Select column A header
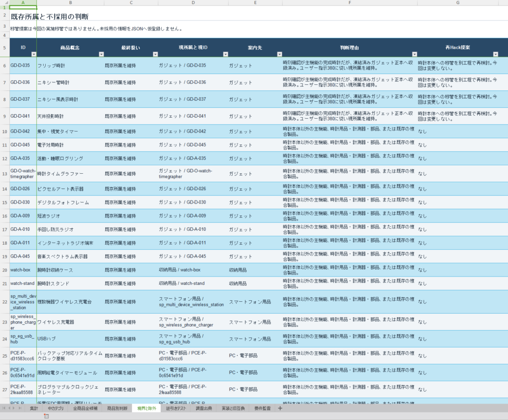This screenshot has height=420, width=508. tap(23, 2)
